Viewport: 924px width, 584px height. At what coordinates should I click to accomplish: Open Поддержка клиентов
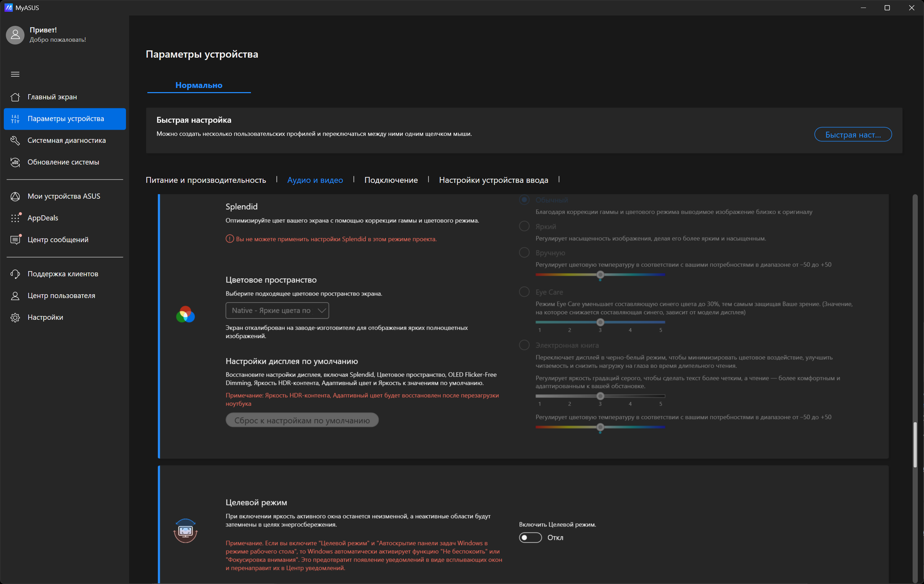[x=65, y=274]
